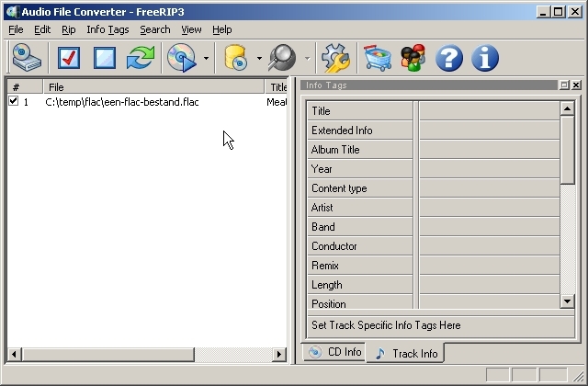Click the 'Extended Info' tag label
The height and width of the screenshot is (386, 588).
(342, 131)
